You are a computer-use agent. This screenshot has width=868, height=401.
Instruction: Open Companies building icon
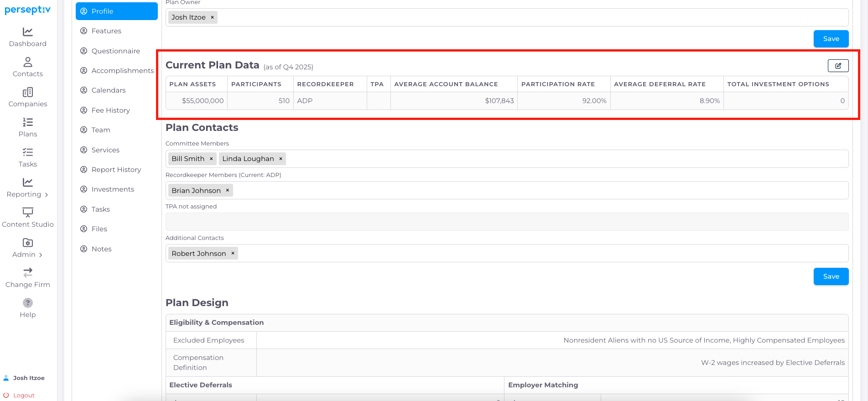[x=28, y=92]
